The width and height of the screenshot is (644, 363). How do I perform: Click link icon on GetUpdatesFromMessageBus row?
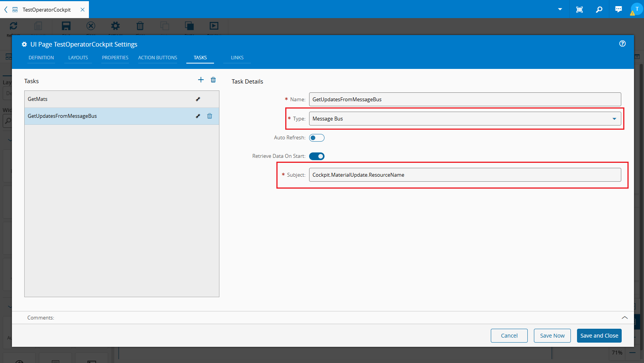(x=198, y=116)
